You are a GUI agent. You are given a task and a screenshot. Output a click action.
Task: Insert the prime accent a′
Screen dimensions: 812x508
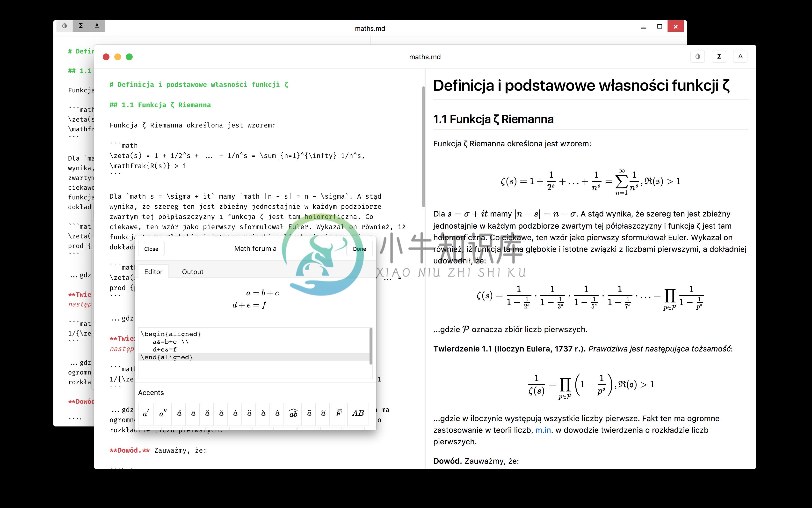pos(146,414)
